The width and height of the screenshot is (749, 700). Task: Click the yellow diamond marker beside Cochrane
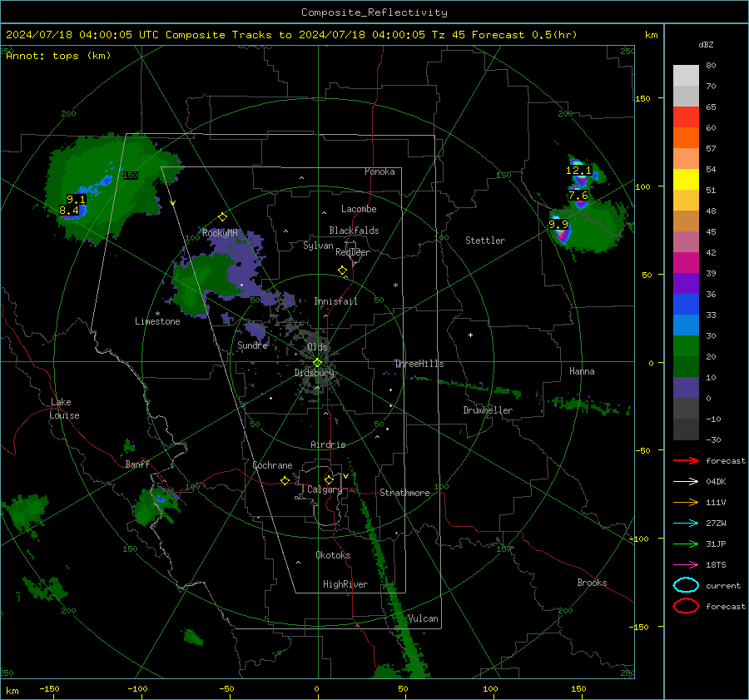pos(285,481)
